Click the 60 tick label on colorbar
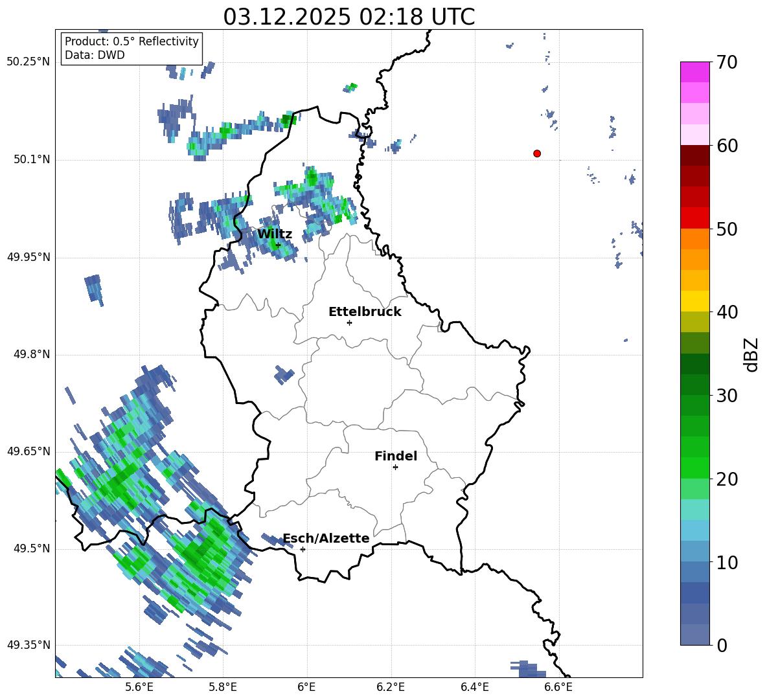Screen dimensions: 767x700 pyautogui.click(x=727, y=146)
